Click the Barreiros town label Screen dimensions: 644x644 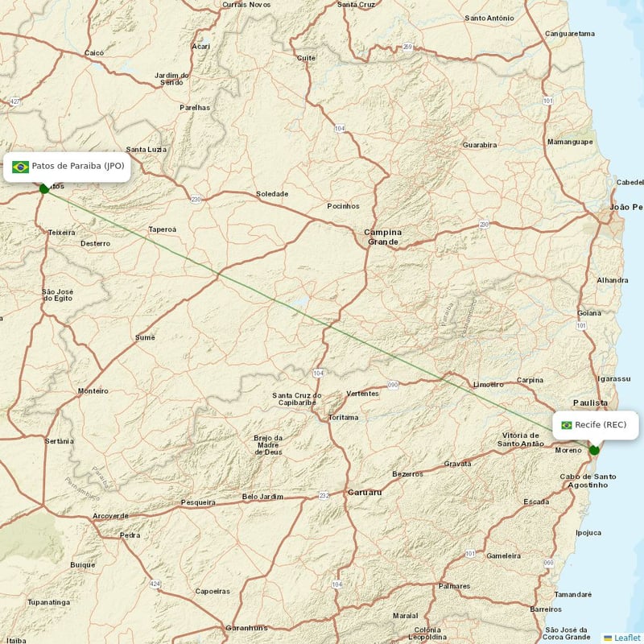click(x=546, y=609)
